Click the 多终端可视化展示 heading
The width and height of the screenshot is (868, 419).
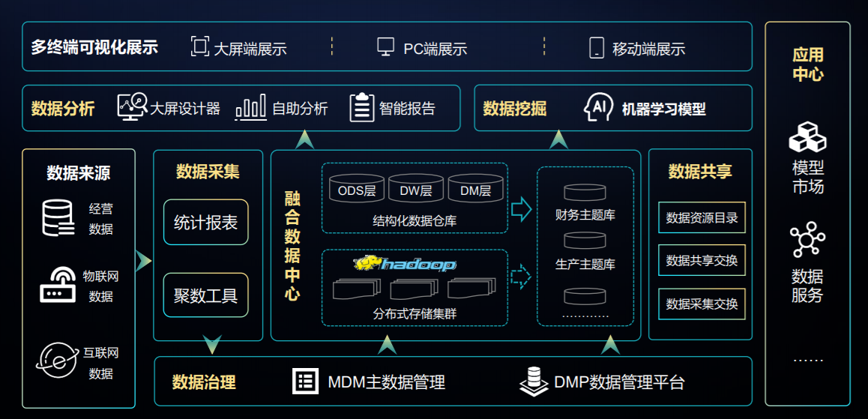(94, 47)
